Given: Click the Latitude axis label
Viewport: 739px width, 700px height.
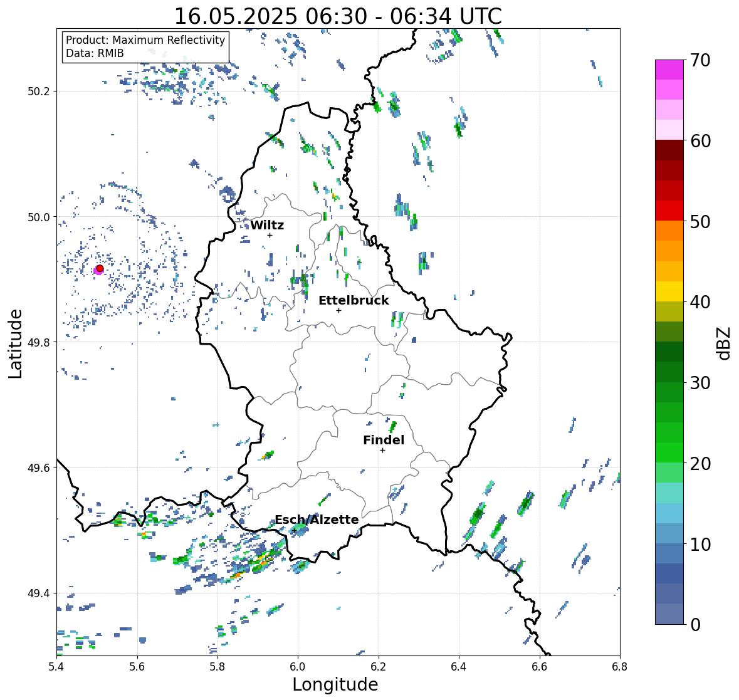Looking at the screenshot, I should tap(15, 343).
